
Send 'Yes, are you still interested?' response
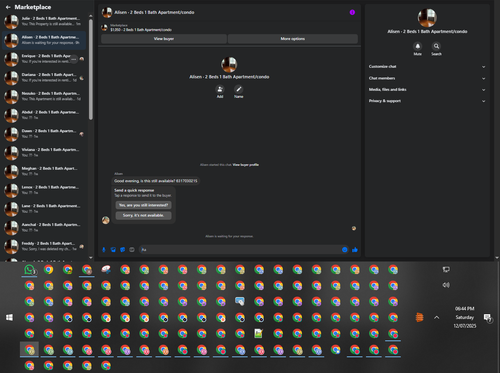point(143,205)
